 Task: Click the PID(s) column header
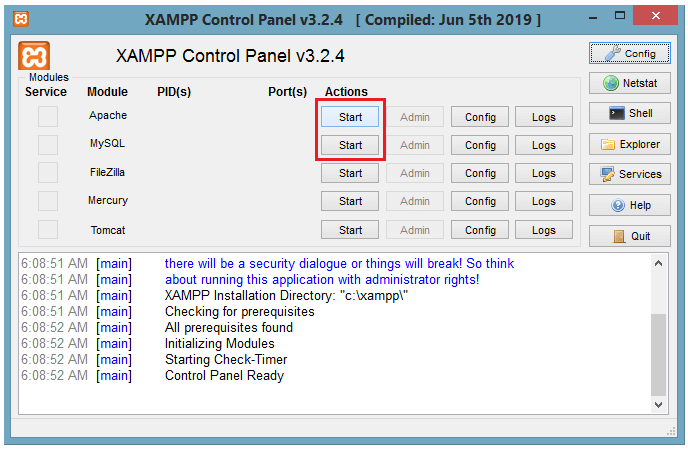pos(174,92)
